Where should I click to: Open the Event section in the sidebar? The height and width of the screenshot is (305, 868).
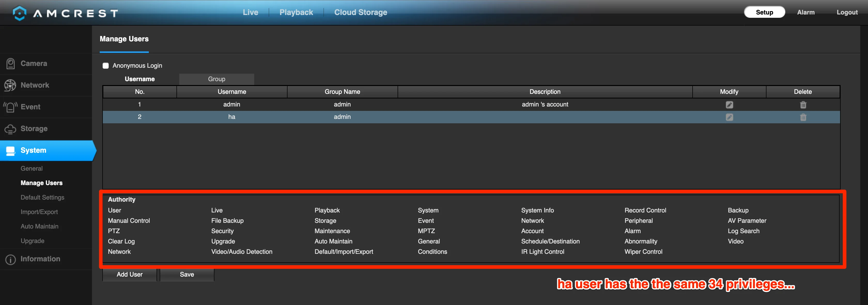30,107
